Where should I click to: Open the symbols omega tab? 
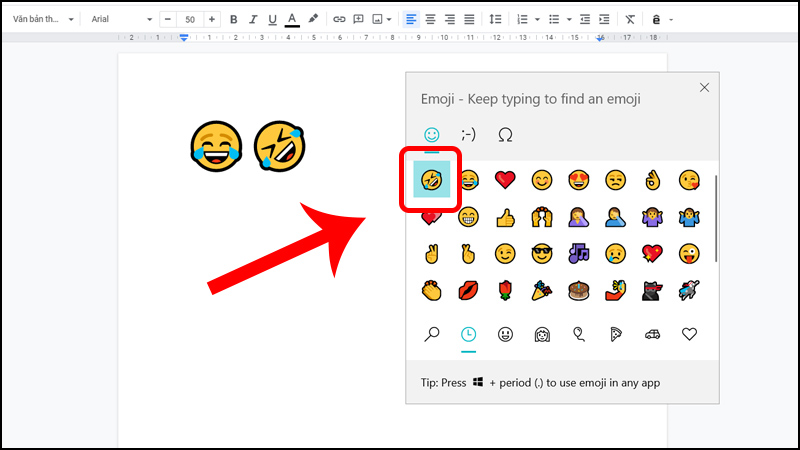505,134
